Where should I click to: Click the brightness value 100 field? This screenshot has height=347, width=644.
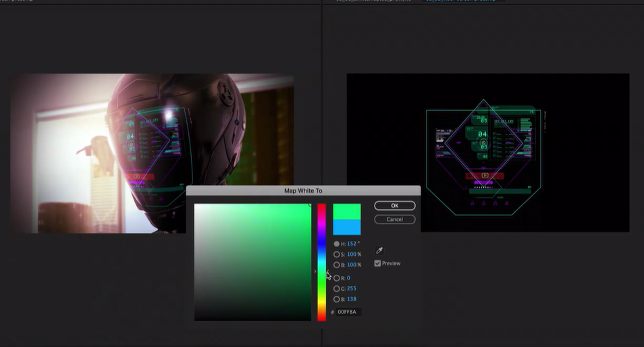[x=352, y=265]
